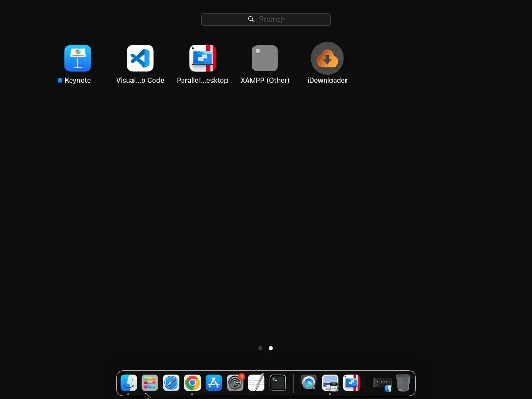Select the second Launchpad page dot

pyautogui.click(x=271, y=348)
